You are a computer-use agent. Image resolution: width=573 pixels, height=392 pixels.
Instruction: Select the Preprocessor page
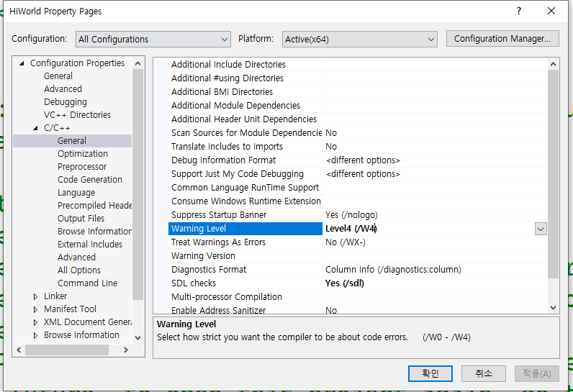point(82,167)
